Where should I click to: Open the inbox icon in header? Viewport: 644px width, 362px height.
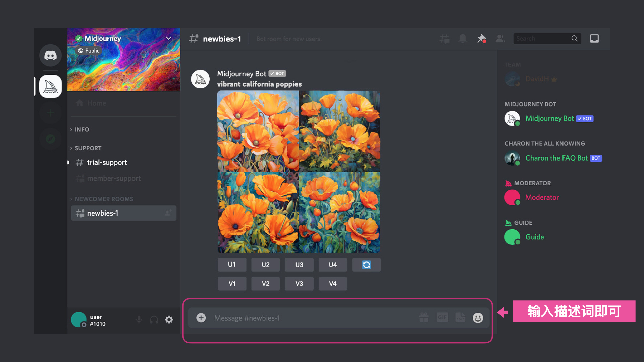tap(594, 39)
